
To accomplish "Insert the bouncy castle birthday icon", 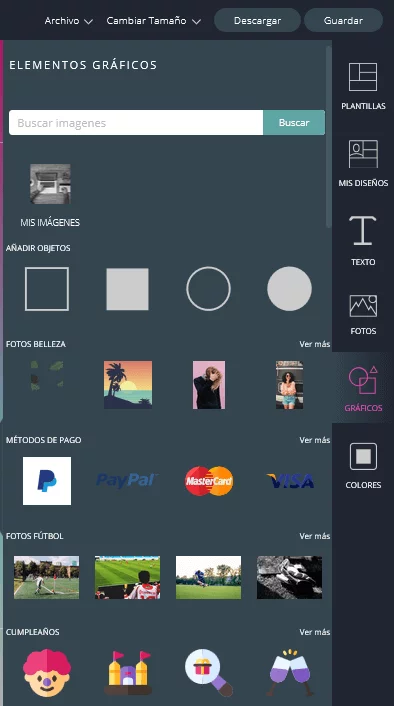I will coord(128,673).
